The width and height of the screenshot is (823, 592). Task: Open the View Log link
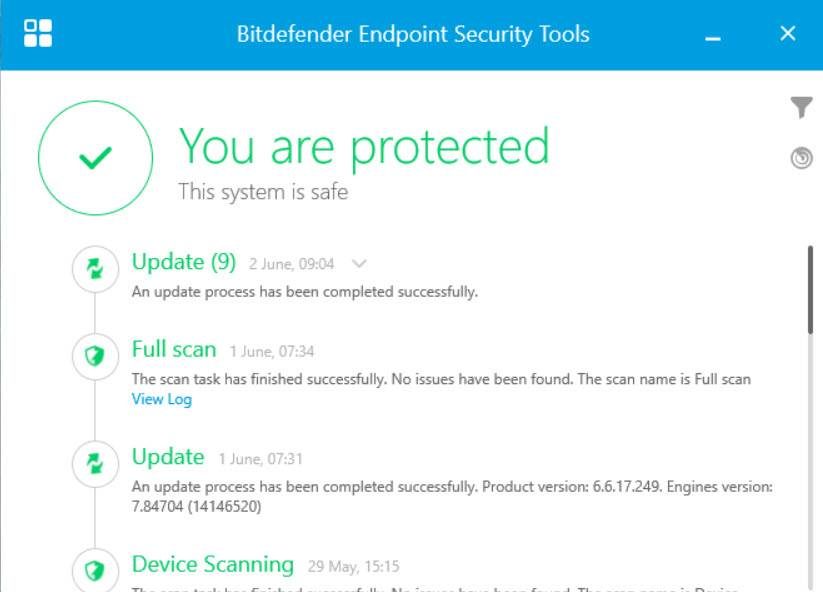click(x=162, y=399)
